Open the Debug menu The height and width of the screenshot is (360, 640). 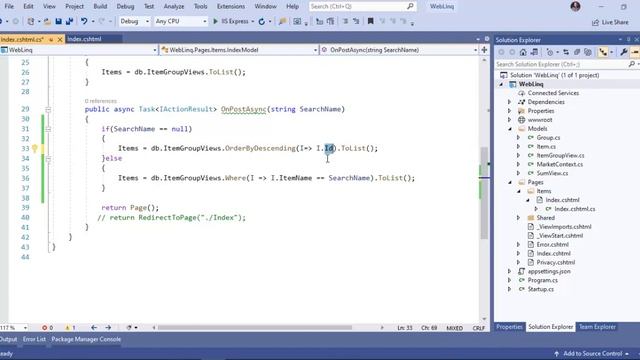(125, 7)
